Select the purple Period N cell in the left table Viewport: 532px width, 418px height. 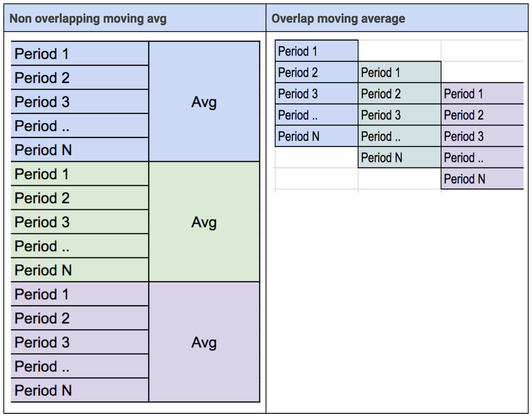[80, 390]
